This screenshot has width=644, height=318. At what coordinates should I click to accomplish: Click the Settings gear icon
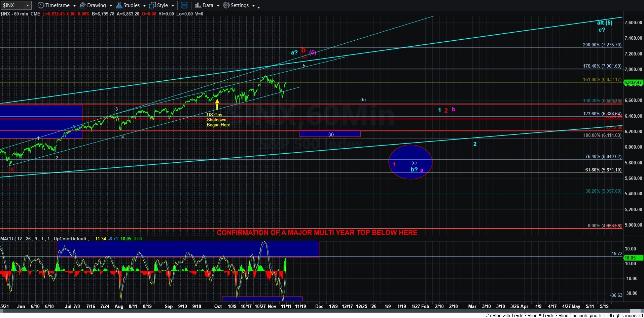click(226, 5)
